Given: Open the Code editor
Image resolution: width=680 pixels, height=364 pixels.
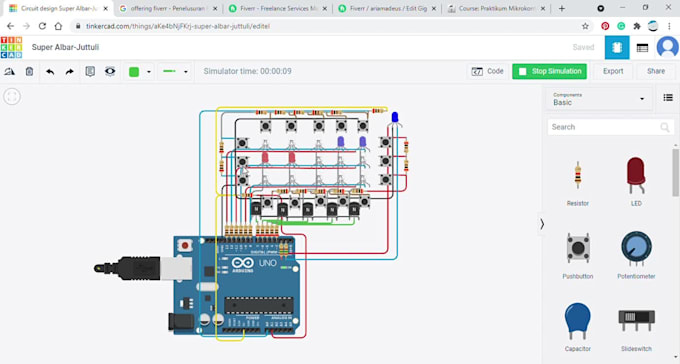Looking at the screenshot, I should (x=487, y=71).
